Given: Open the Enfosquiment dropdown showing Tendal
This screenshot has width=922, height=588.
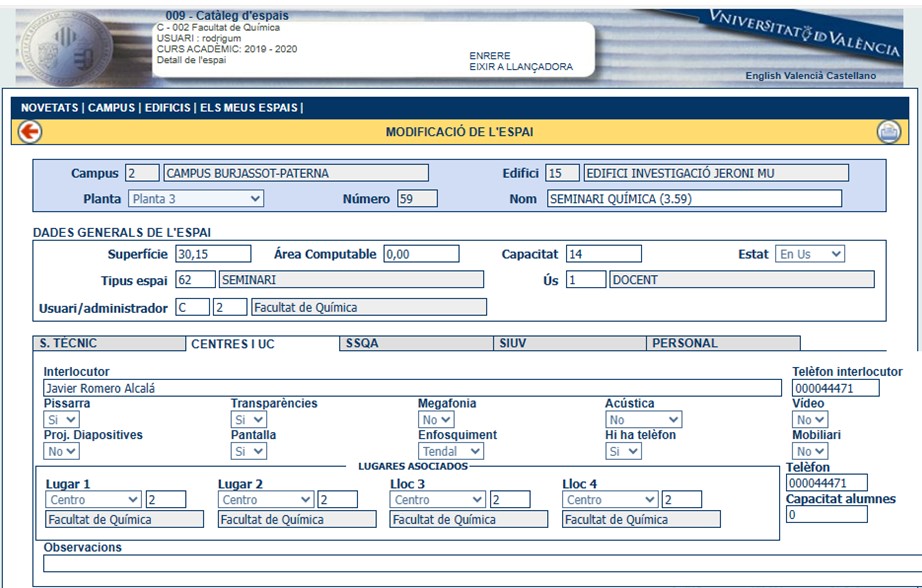Looking at the screenshot, I should pos(451,451).
